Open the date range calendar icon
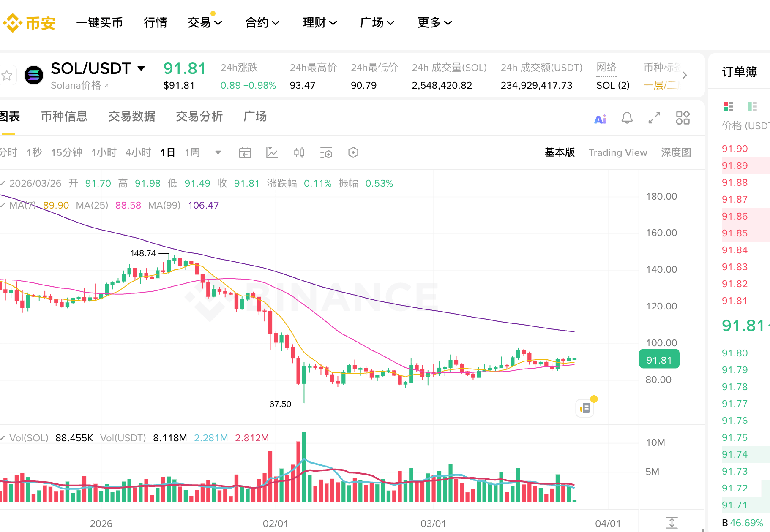The width and height of the screenshot is (770, 532). click(245, 152)
